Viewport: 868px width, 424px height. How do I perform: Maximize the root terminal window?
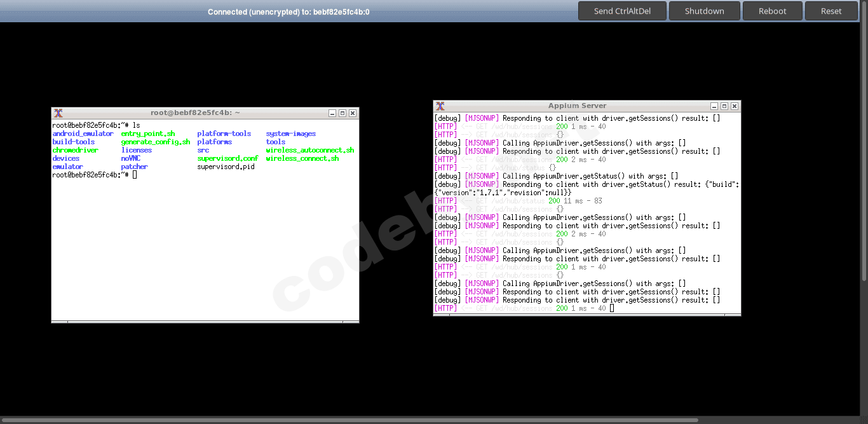(342, 113)
